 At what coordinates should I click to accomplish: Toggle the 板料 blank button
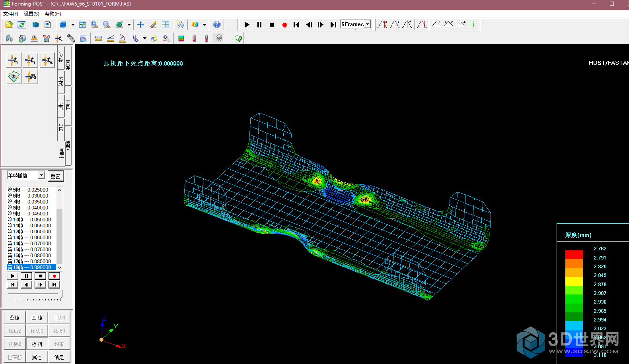coord(37,344)
